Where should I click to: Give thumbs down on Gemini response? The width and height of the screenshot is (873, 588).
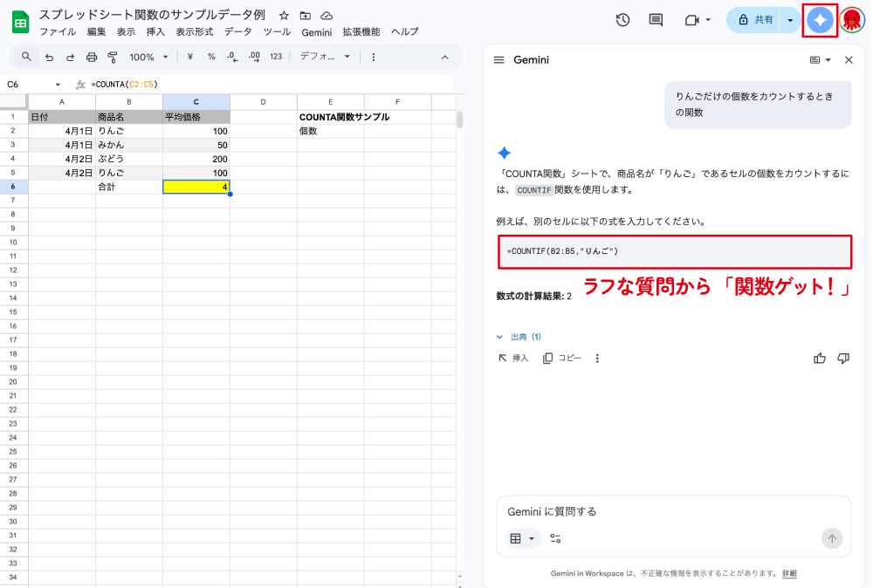tap(843, 358)
